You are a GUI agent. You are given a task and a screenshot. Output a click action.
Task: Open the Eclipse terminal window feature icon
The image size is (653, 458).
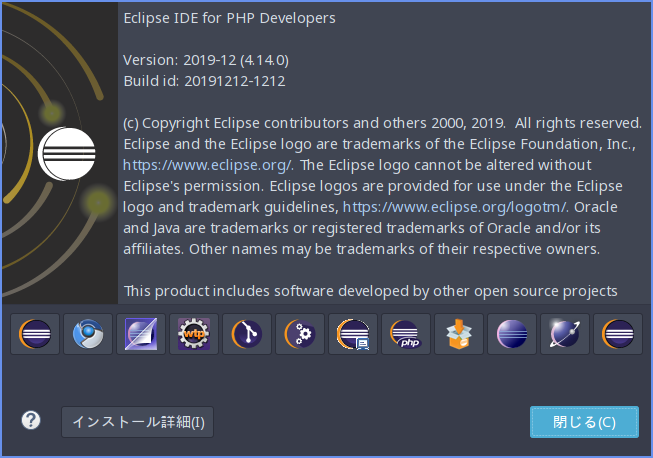click(353, 334)
